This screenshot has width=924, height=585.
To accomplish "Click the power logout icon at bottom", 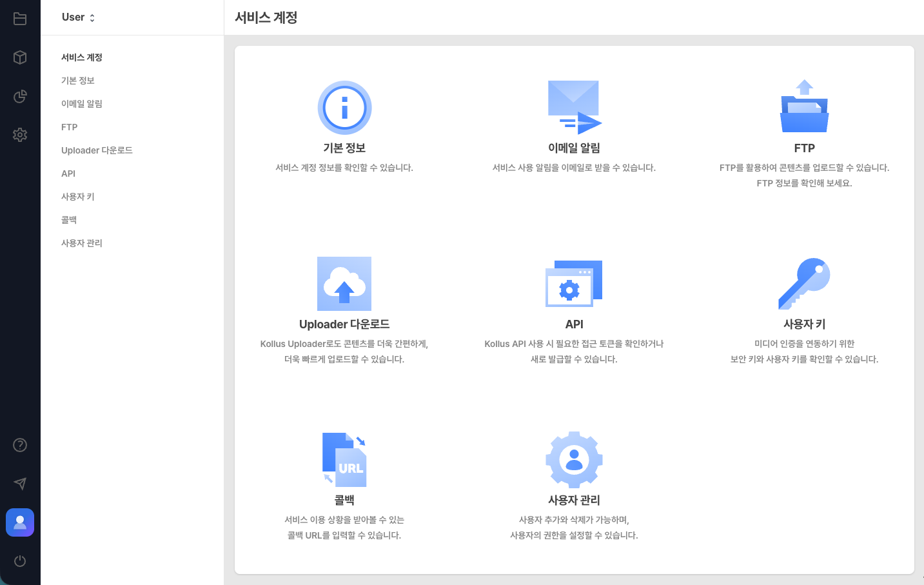I will point(20,561).
